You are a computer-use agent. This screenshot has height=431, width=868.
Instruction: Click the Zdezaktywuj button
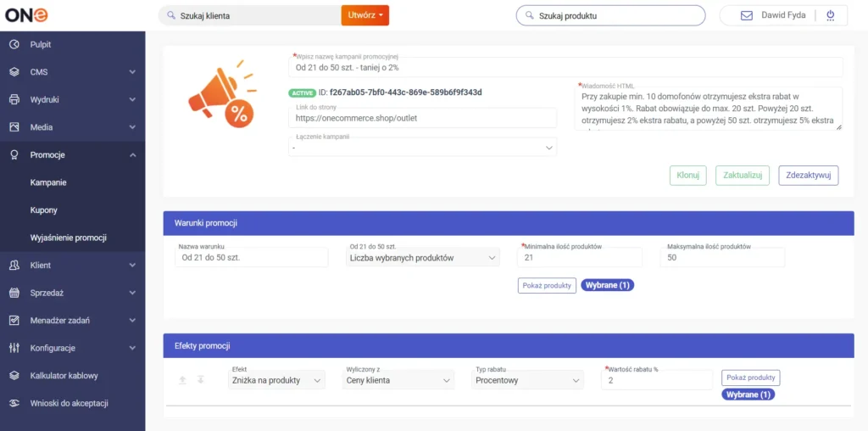tap(808, 176)
